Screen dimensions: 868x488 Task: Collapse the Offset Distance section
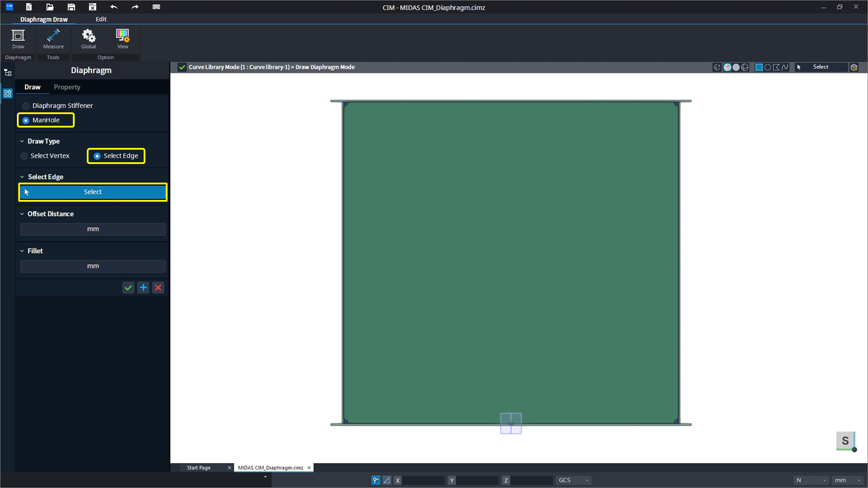tap(22, 214)
